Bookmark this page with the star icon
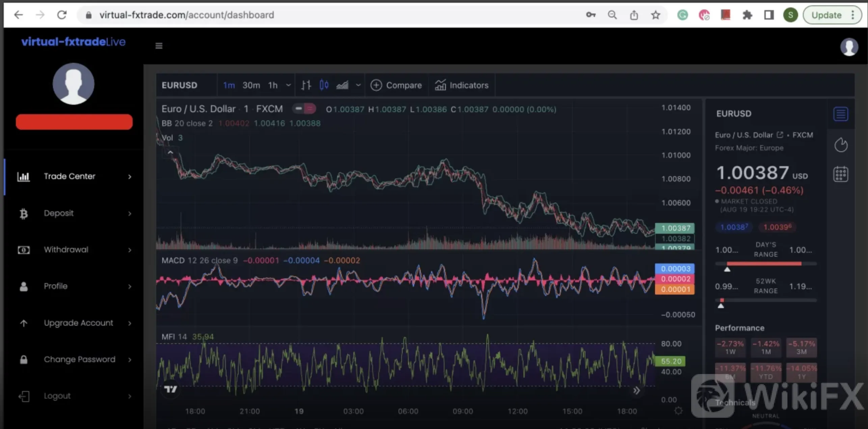The height and width of the screenshot is (429, 868). (x=655, y=15)
